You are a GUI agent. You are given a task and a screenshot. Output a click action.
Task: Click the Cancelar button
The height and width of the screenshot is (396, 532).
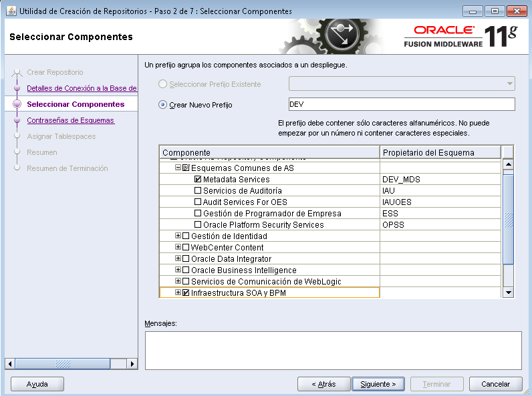(x=495, y=384)
